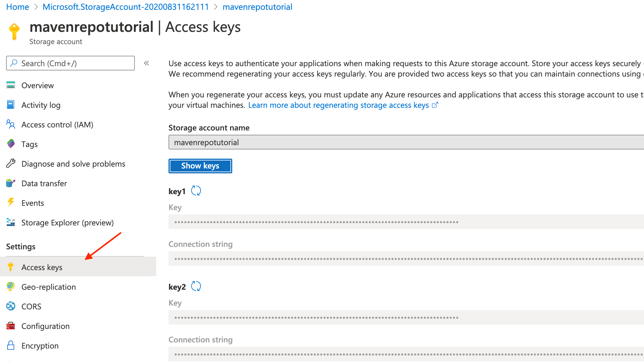Click the Data transfer bucket icon
The width and height of the screenshot is (644, 362).
(x=11, y=183)
